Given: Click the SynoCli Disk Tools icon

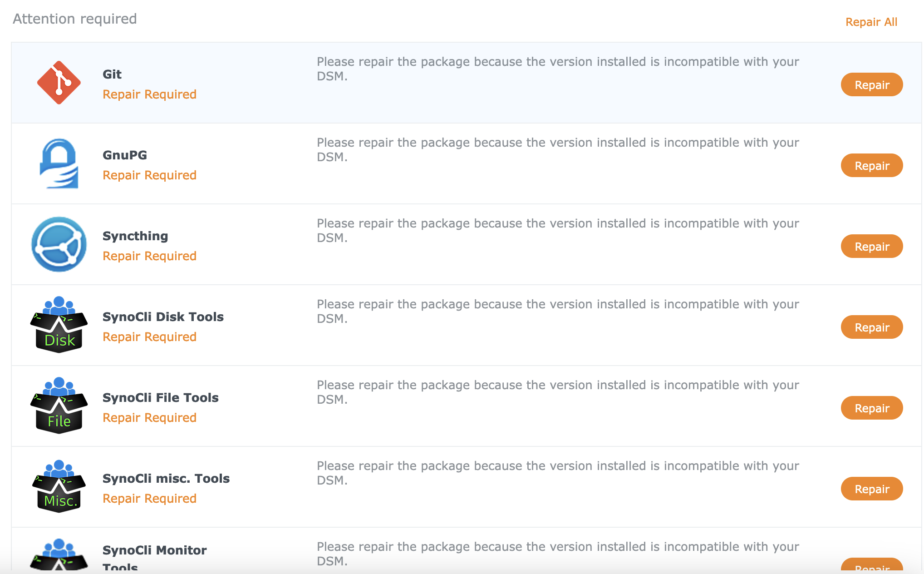Looking at the screenshot, I should 59,325.
